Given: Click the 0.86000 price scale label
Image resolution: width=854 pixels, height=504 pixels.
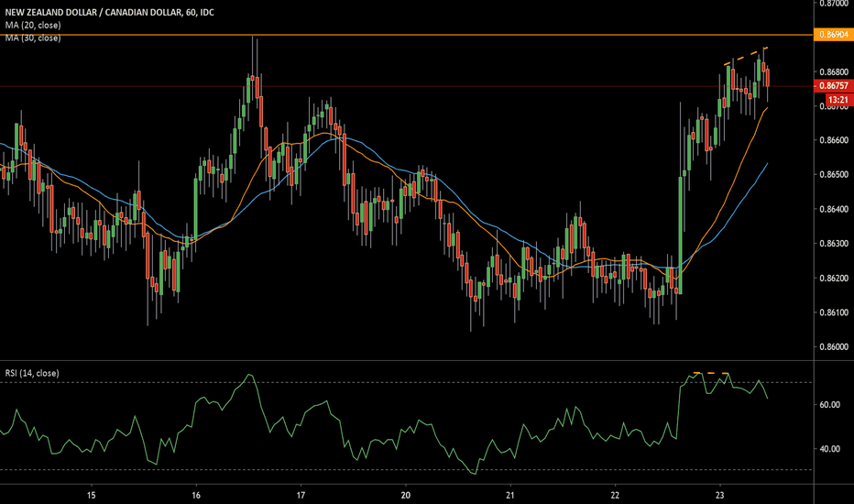Looking at the screenshot, I should [x=832, y=347].
